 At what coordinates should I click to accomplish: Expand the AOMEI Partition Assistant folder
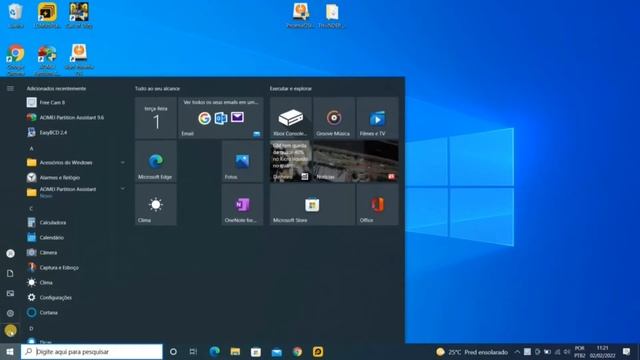(x=76, y=192)
